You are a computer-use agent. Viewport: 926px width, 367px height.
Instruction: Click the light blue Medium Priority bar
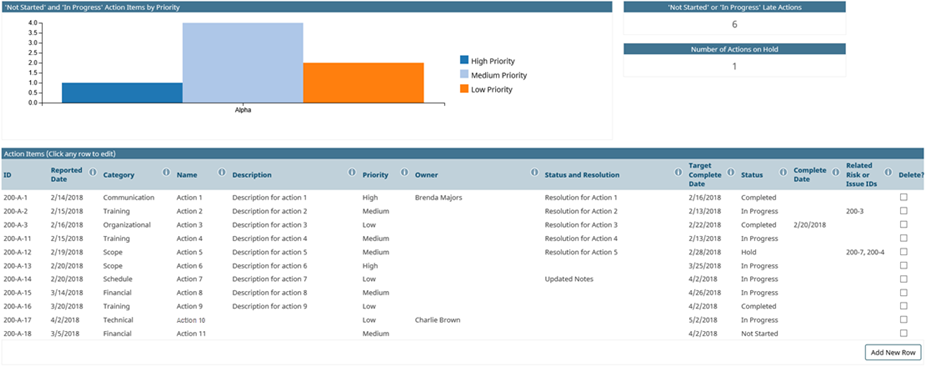[x=243, y=63]
